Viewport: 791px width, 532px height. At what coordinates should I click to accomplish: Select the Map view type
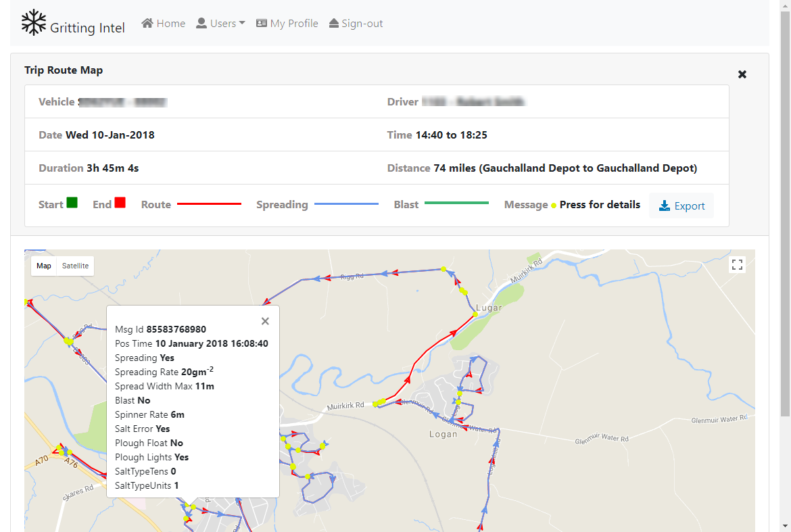[44, 266]
